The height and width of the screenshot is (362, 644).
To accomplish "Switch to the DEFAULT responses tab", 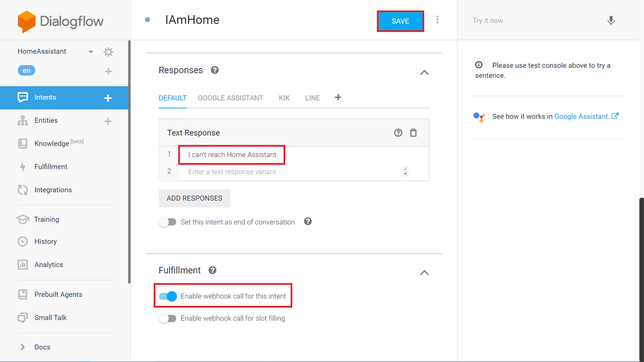I will [x=173, y=98].
